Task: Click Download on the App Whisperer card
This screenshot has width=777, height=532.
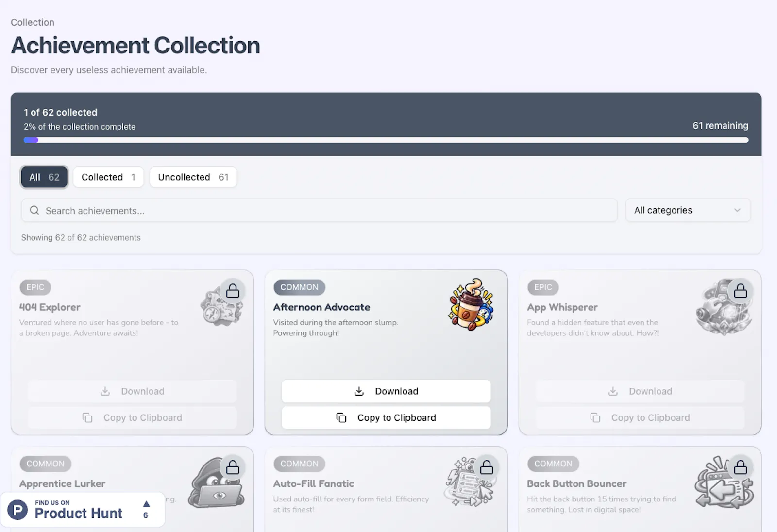Action: [x=640, y=391]
